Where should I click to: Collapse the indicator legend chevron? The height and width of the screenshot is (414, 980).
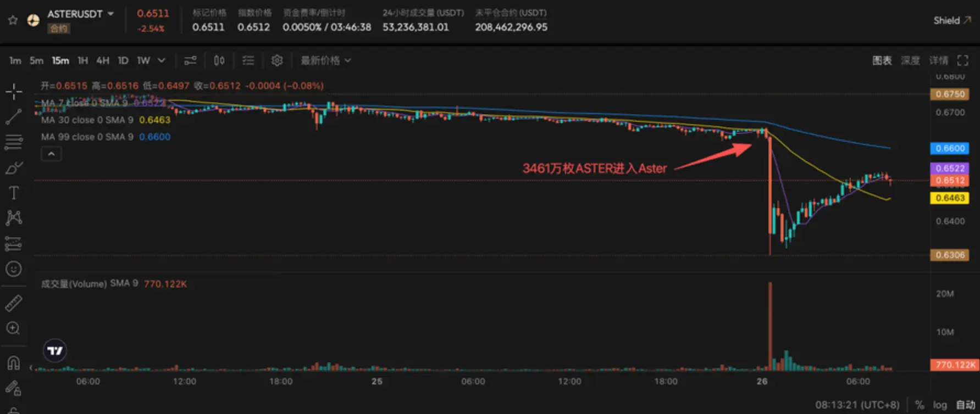click(51, 154)
